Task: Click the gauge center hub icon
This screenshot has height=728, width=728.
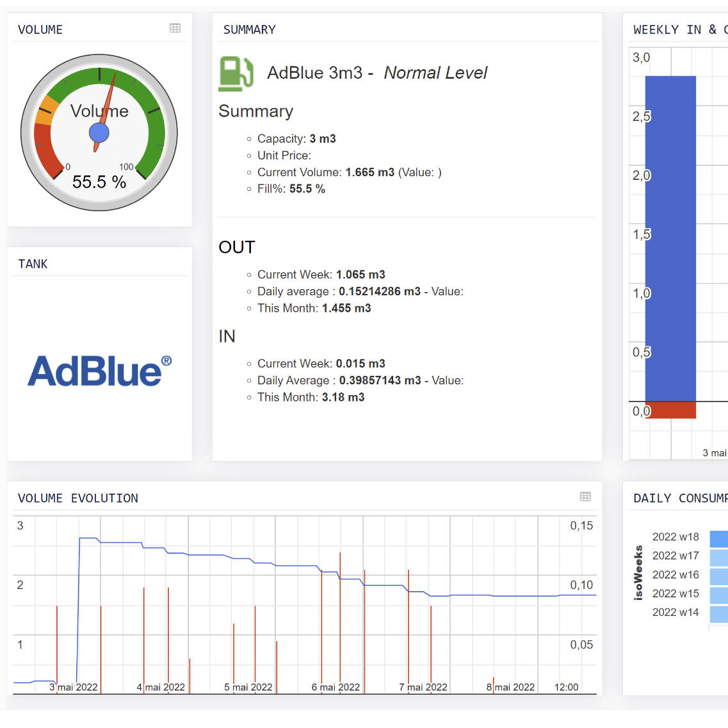Action: [99, 133]
